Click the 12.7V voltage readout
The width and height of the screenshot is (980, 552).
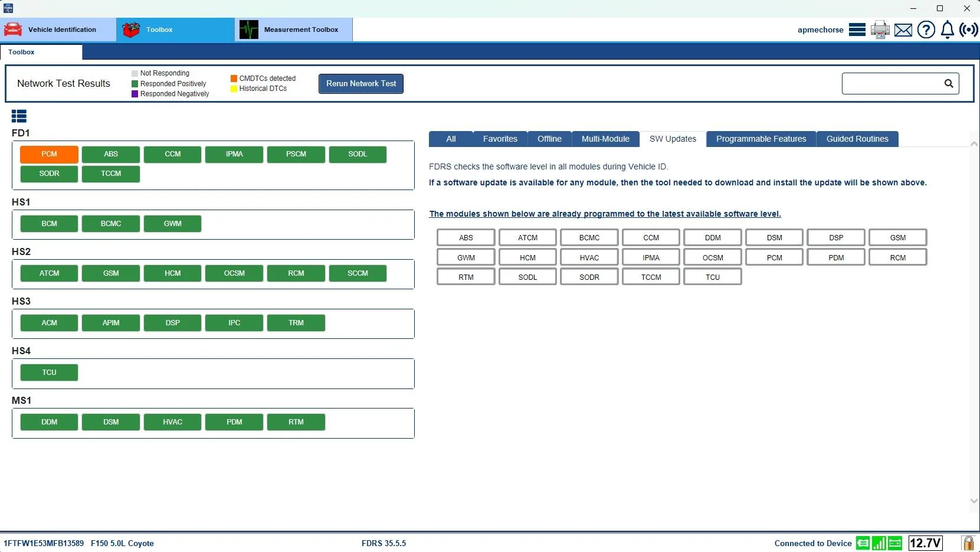coord(925,543)
